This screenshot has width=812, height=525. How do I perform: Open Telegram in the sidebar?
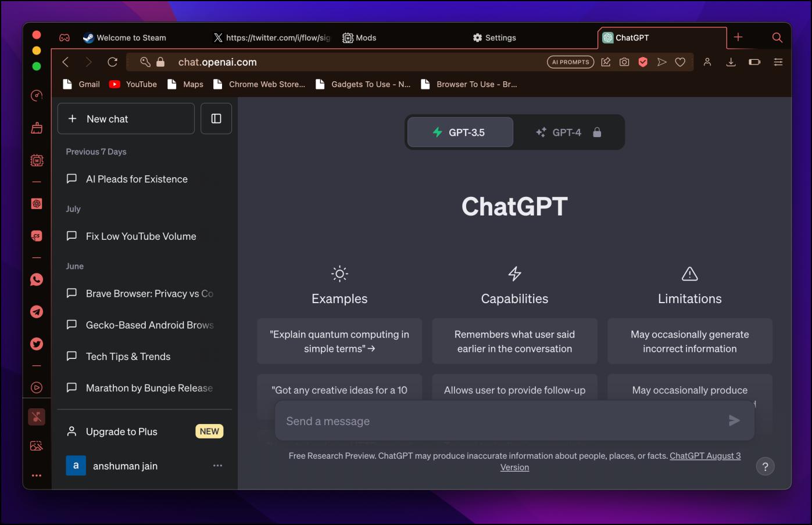point(37,312)
